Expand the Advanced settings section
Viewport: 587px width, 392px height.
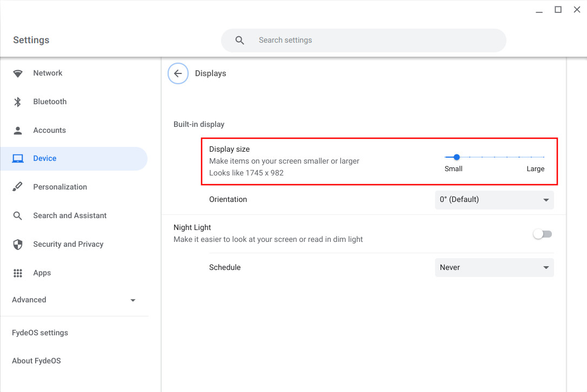(74, 300)
